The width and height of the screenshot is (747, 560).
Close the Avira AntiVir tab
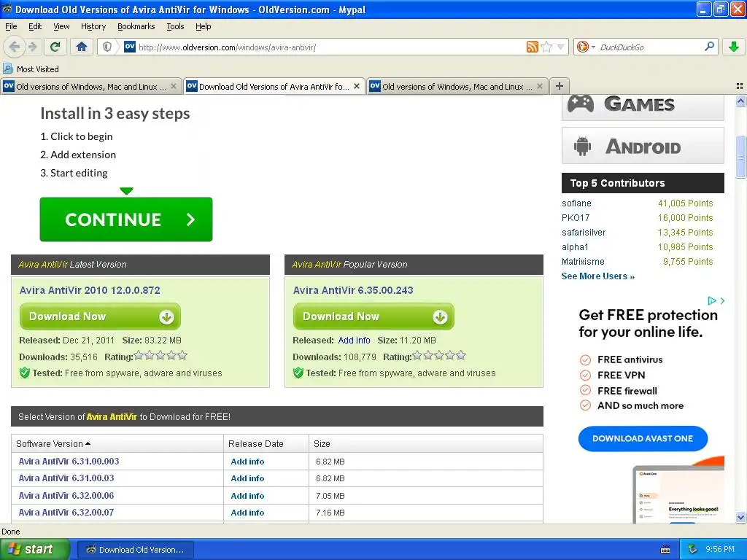pos(356,86)
